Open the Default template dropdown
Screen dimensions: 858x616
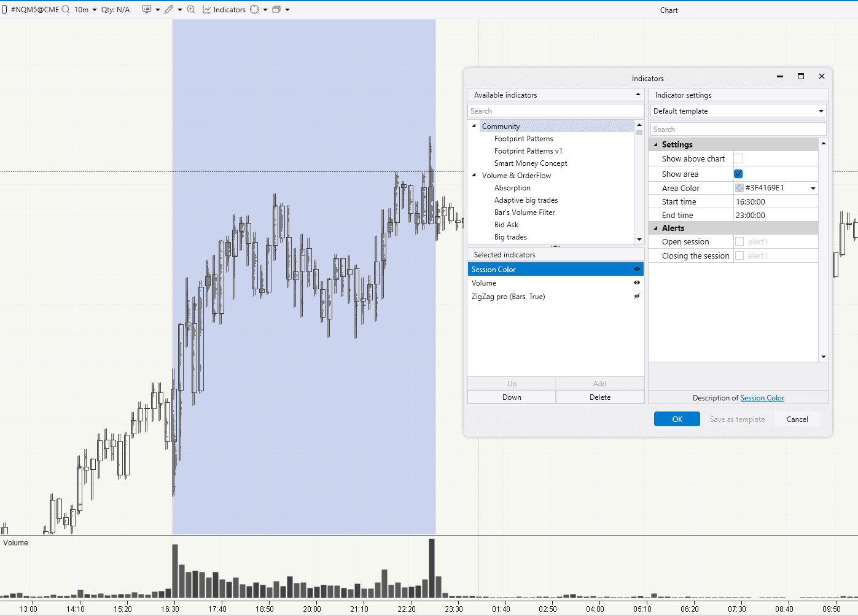click(x=820, y=111)
